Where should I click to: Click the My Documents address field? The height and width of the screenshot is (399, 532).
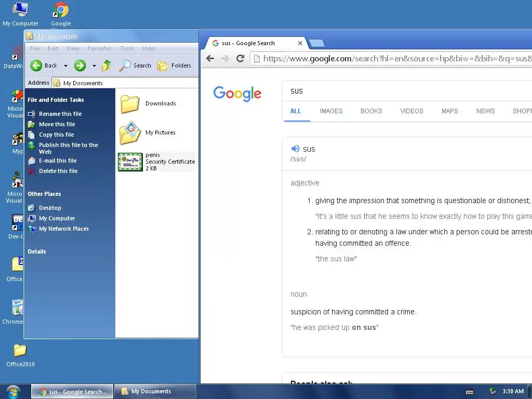click(x=125, y=83)
